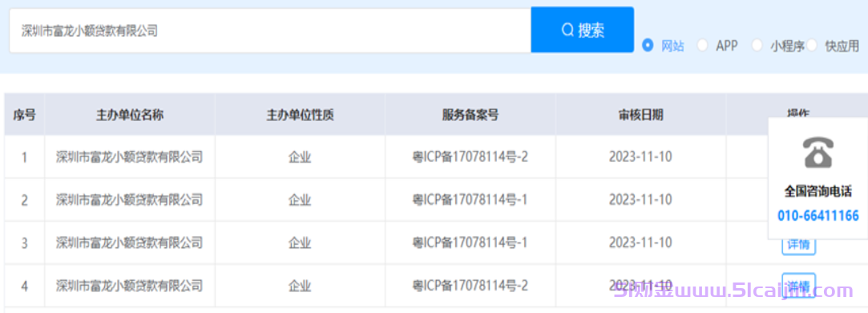Image resolution: width=868 pixels, height=313 pixels.
Task: Select the APP radio option
Action: click(x=702, y=46)
